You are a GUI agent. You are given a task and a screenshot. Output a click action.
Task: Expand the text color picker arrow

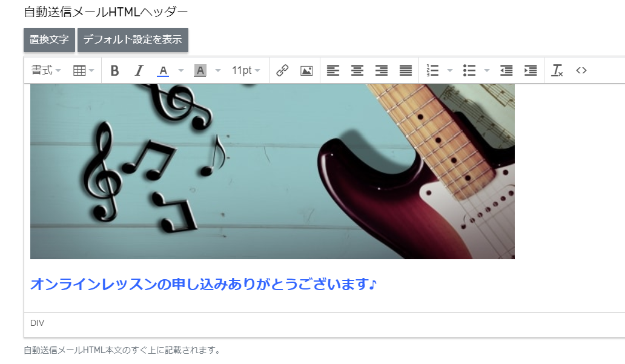tap(180, 71)
